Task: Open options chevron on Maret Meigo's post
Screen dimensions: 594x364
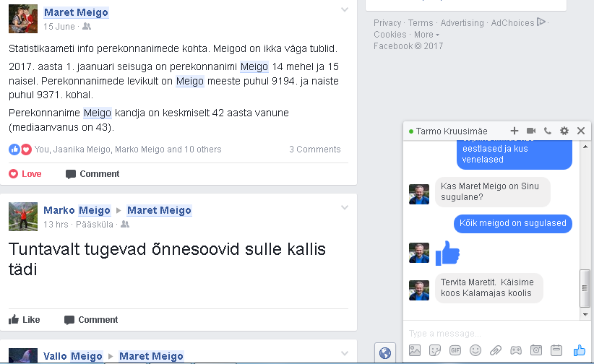Action: [x=345, y=9]
